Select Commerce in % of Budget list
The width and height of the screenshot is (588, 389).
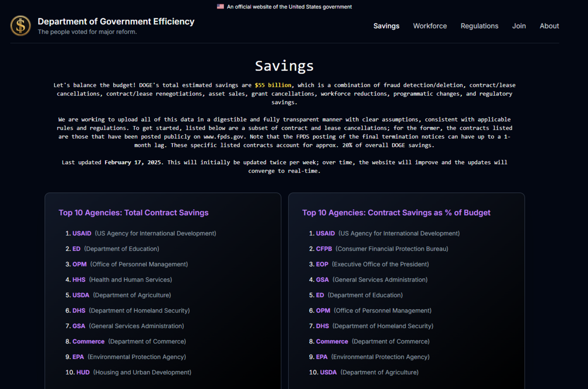pos(332,341)
